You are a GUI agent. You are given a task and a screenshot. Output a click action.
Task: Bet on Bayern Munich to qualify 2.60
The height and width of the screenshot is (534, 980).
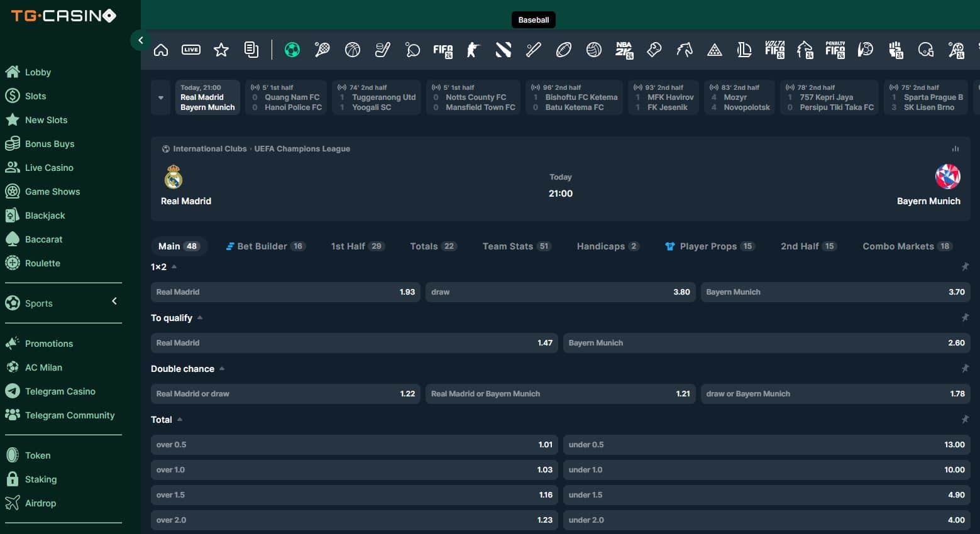[766, 343]
